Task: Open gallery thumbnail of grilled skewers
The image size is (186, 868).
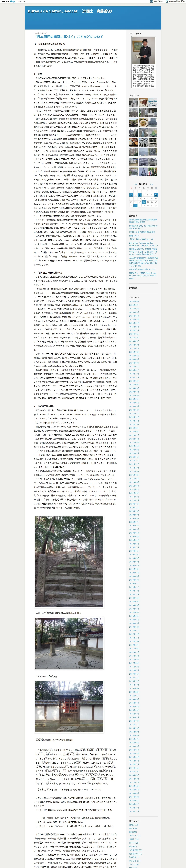Action: point(143,102)
